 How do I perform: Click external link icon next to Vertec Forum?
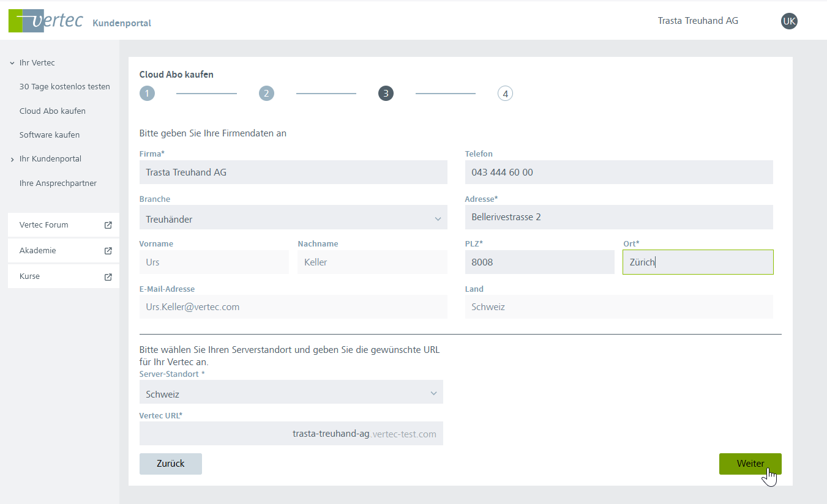click(x=108, y=225)
